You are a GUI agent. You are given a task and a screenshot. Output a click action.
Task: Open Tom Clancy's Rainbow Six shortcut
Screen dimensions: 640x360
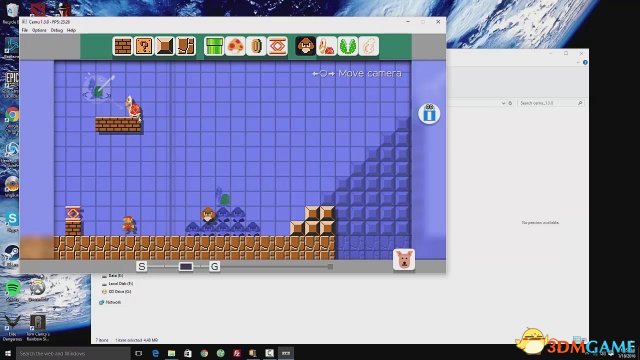click(38, 328)
